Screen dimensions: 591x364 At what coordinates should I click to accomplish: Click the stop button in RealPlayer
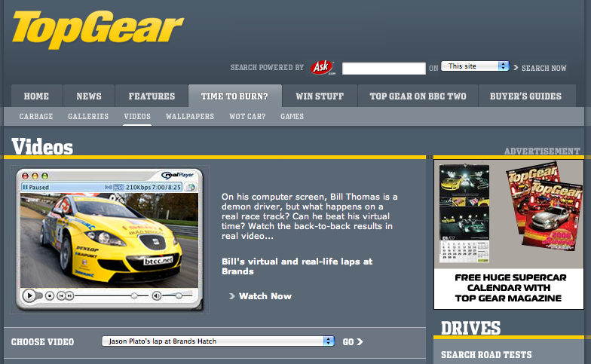[x=48, y=296]
